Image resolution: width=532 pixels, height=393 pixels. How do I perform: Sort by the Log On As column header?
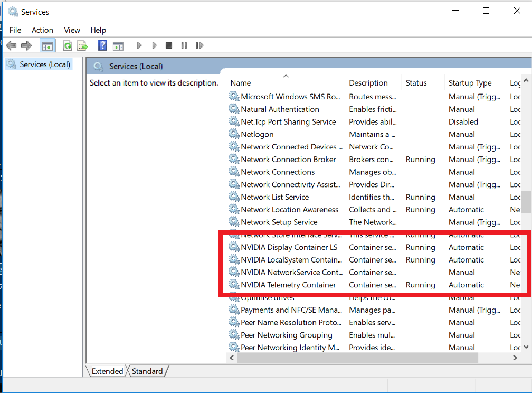[x=514, y=83]
